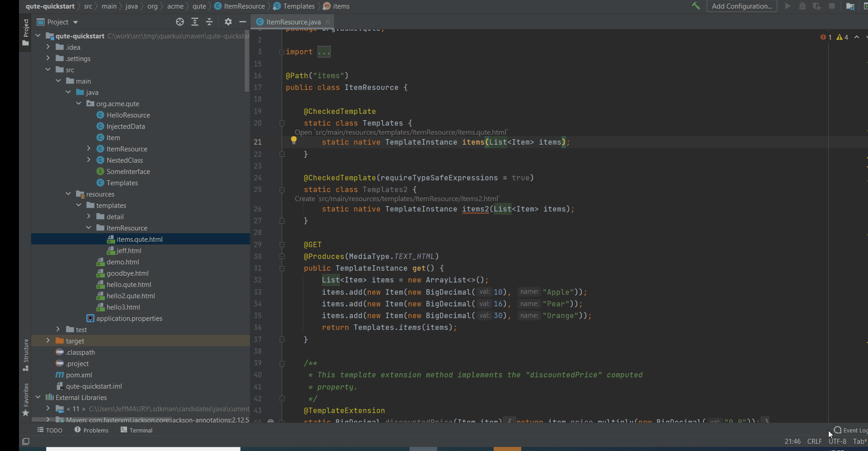Select hello.qute.html in project tree

pos(129,284)
